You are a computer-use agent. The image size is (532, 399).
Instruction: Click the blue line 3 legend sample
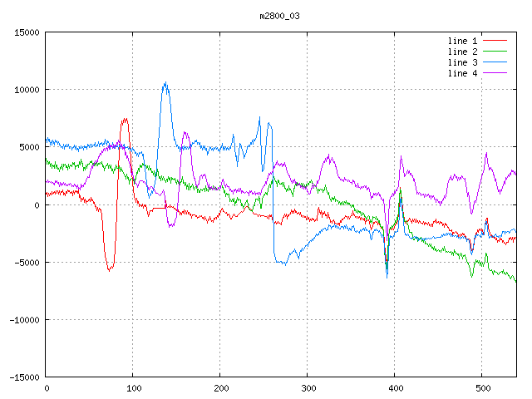click(495, 62)
